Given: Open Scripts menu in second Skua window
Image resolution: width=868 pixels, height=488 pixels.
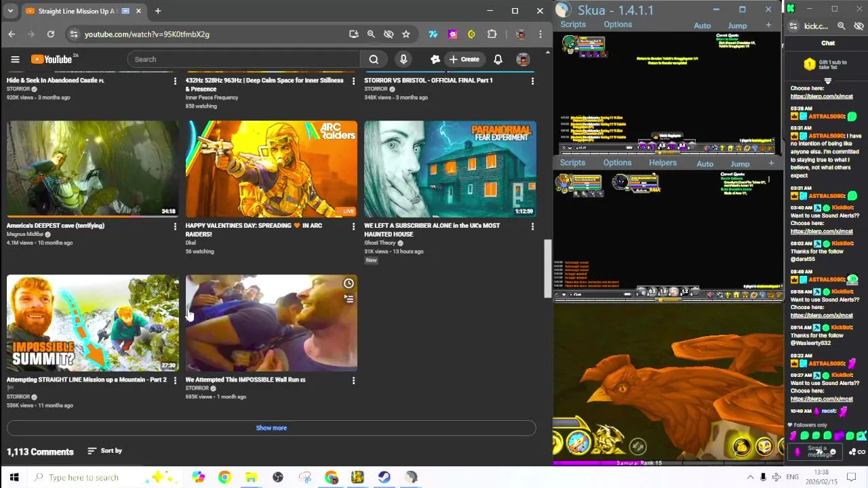Looking at the screenshot, I should point(572,163).
